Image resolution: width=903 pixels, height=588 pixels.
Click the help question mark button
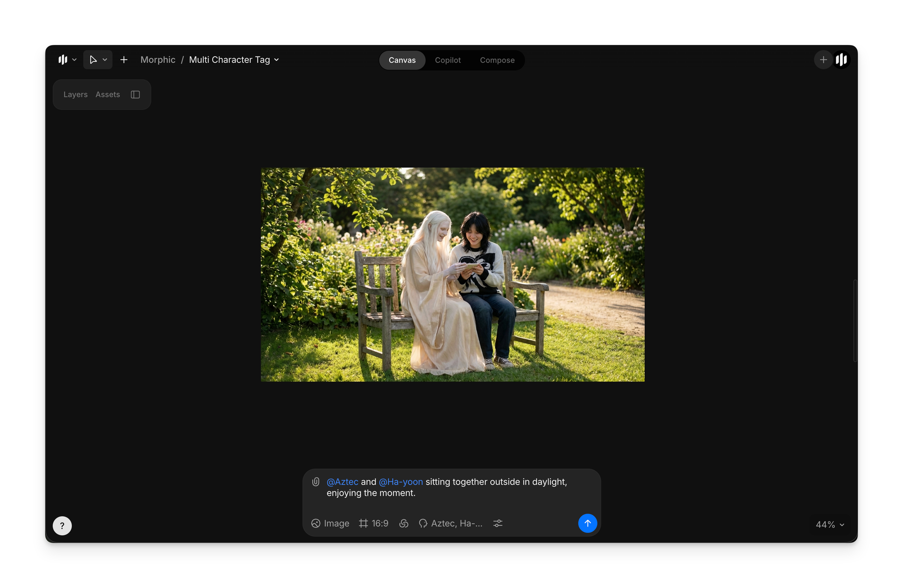click(62, 526)
